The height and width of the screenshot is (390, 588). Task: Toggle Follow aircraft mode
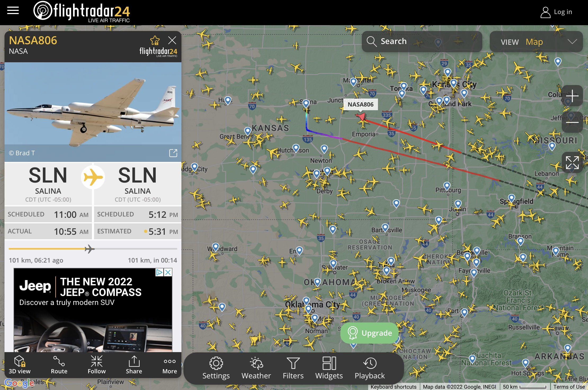click(97, 365)
